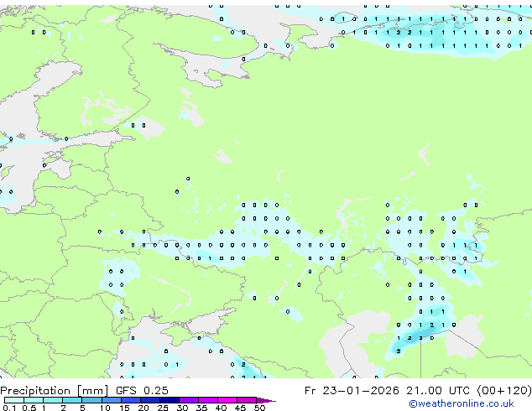Select the 25–30 mm dark blue swatch

tap(170, 400)
